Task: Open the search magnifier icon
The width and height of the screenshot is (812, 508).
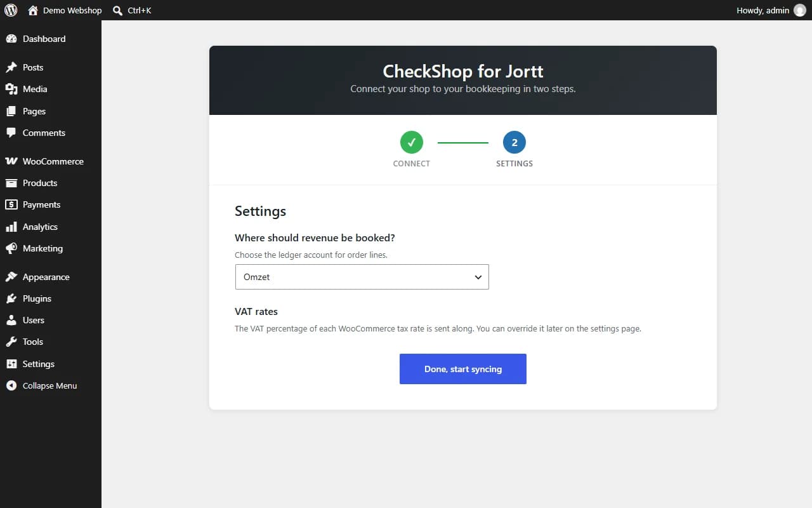Action: pos(117,10)
